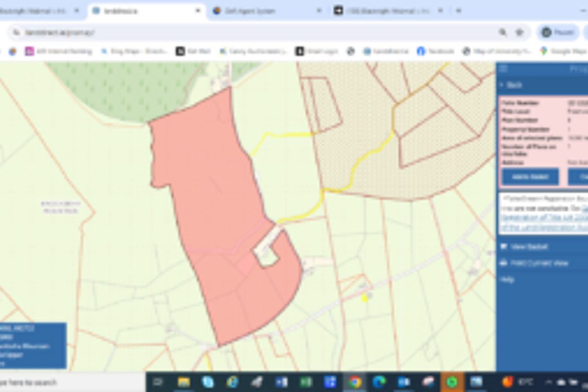Image resolution: width=588 pixels, height=392 pixels.
Task: Click the Add to Basket button
Action: (x=530, y=177)
